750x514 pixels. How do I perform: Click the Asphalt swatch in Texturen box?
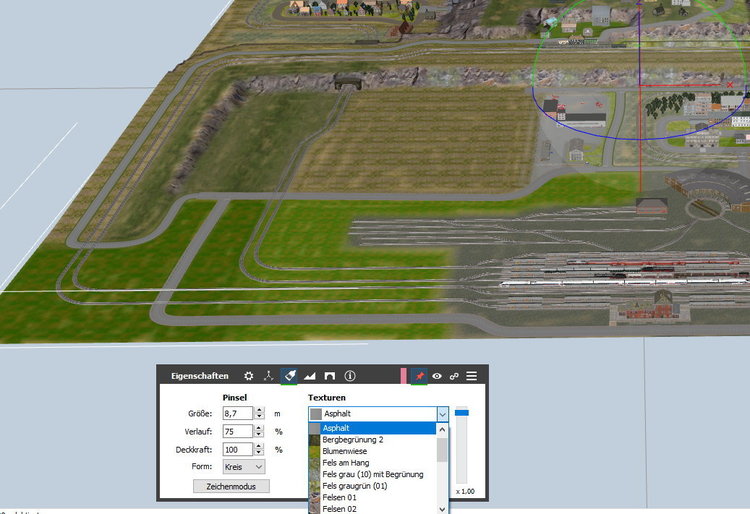(316, 414)
